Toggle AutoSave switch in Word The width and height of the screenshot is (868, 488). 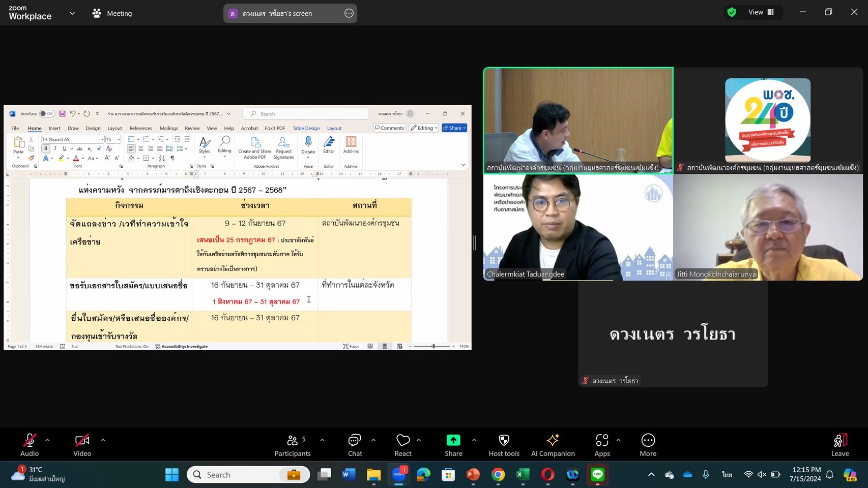tap(47, 114)
